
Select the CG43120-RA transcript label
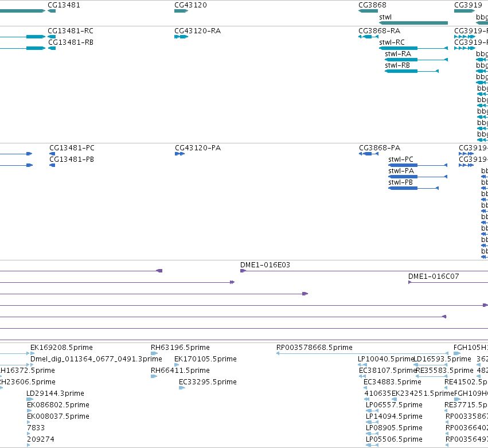pyautogui.click(x=198, y=31)
